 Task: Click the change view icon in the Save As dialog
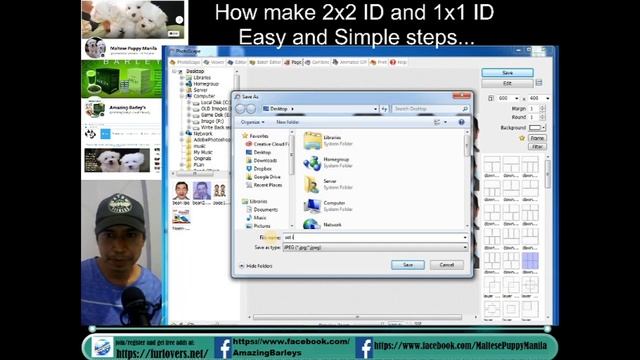coord(437,122)
